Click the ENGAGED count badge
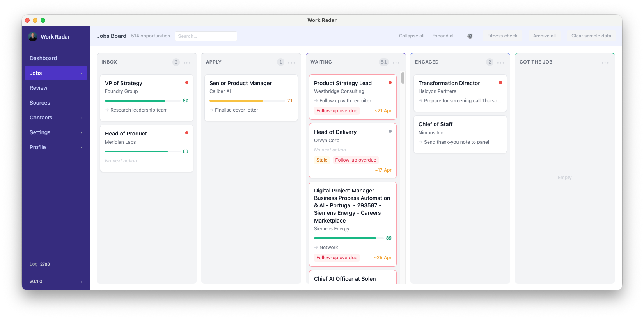The height and width of the screenshot is (319, 644). click(x=490, y=62)
